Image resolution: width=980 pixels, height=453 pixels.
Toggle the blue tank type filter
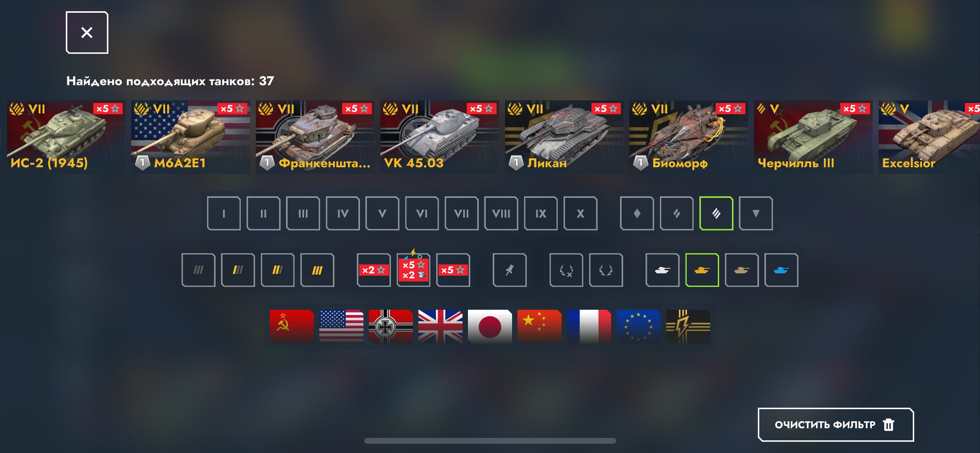click(781, 270)
